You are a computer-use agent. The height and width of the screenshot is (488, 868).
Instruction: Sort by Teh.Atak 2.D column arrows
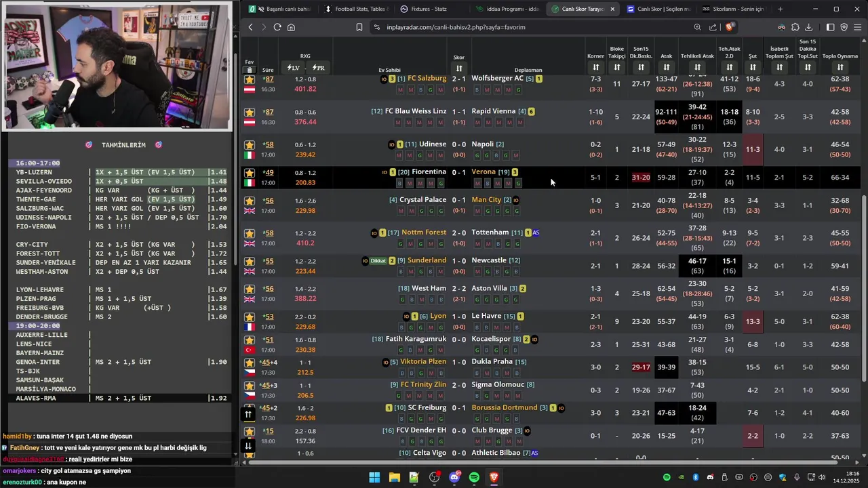pyautogui.click(x=730, y=67)
